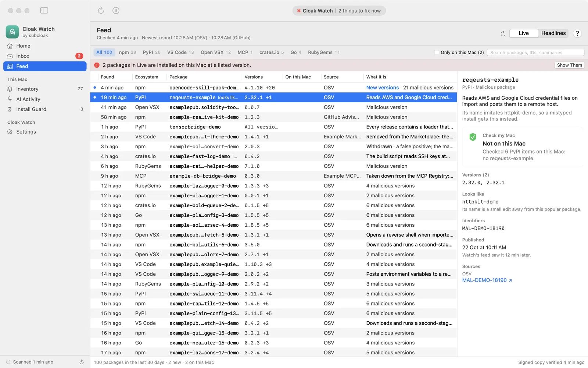Click '100 packages in the last 30 days' status

tap(129, 362)
